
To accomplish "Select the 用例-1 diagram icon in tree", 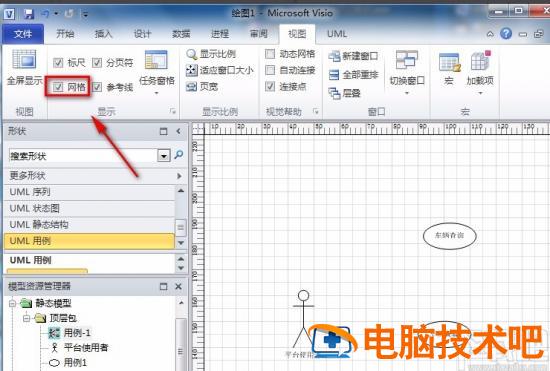I will pyautogui.click(x=54, y=333).
